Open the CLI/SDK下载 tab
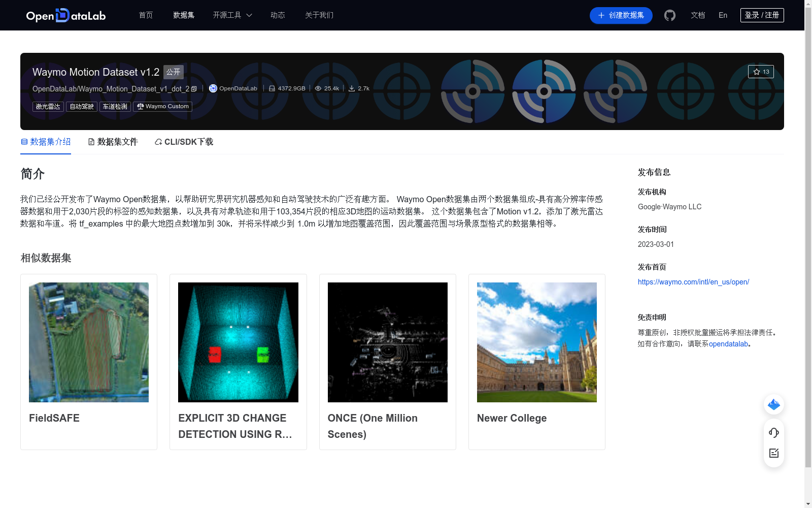Image resolution: width=812 pixels, height=508 pixels. point(183,142)
